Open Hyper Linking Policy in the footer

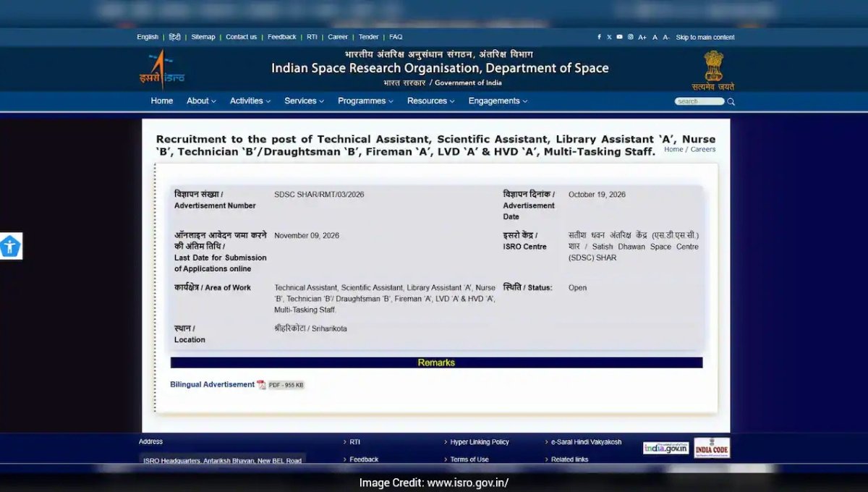[480, 442]
